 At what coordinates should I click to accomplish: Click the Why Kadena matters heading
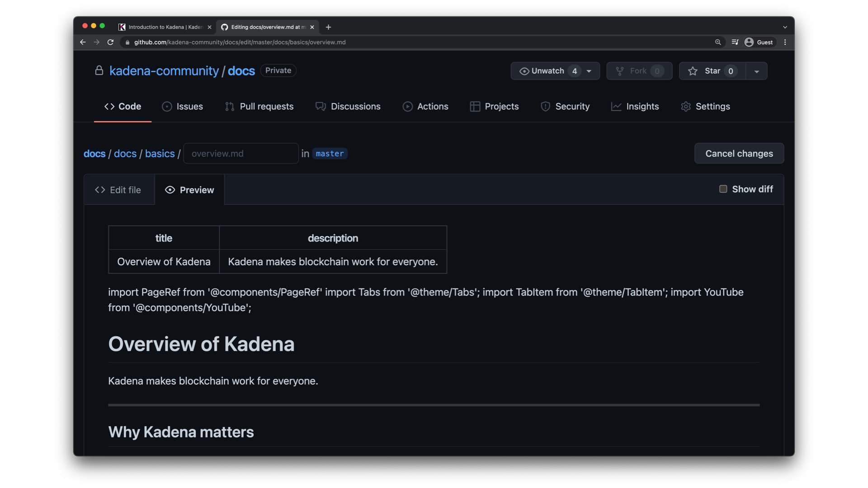pyautogui.click(x=181, y=432)
